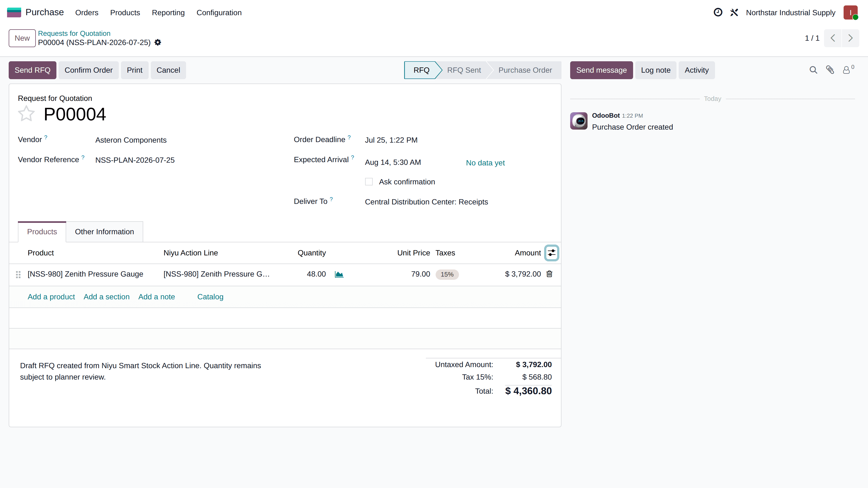Select the Products tab
Screen dimensions: 868x488
[42, 232]
